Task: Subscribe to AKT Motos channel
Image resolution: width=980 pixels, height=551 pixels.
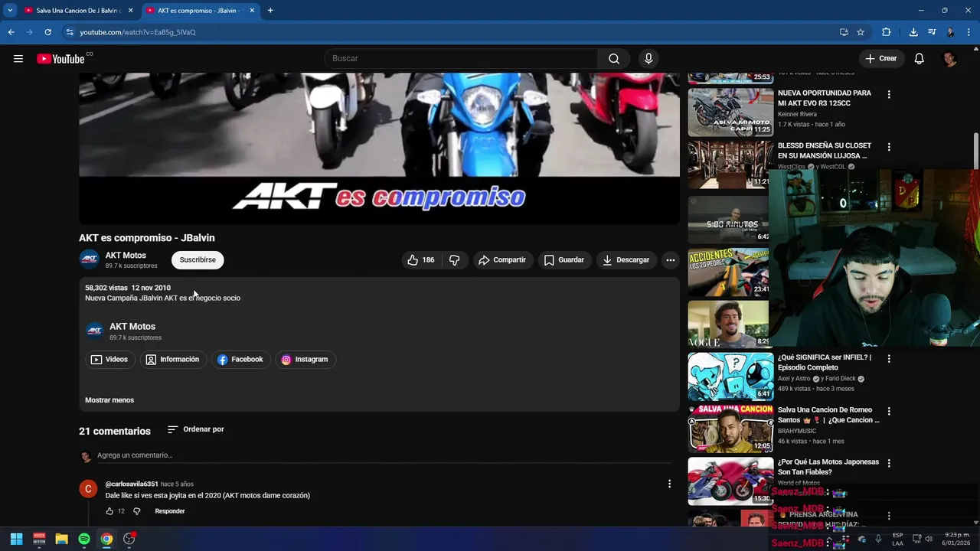Action: tap(198, 260)
